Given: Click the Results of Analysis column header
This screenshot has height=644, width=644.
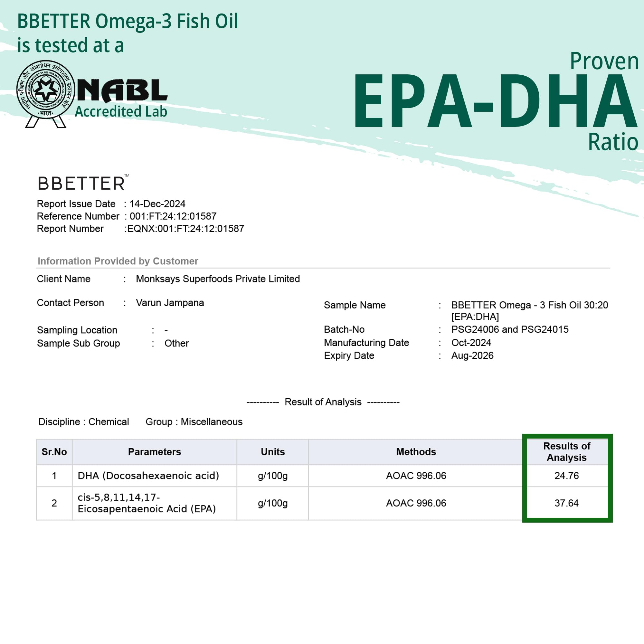Looking at the screenshot, I should 566,452.
